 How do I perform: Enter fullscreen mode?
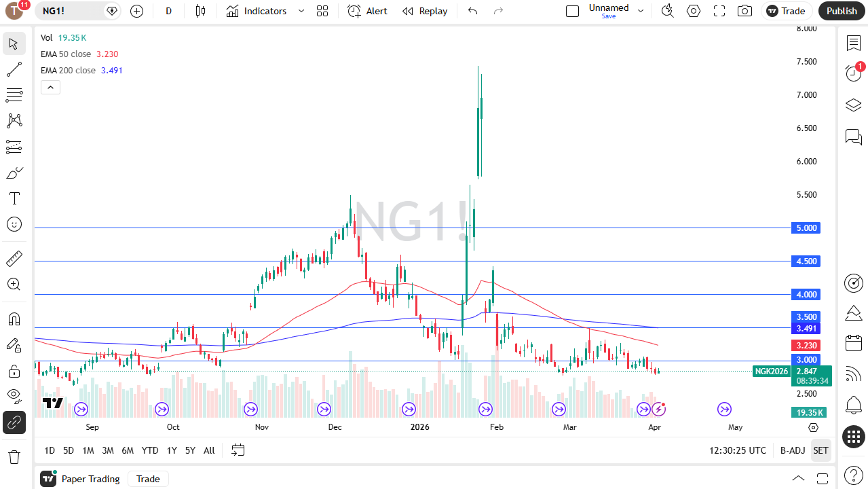coord(719,11)
